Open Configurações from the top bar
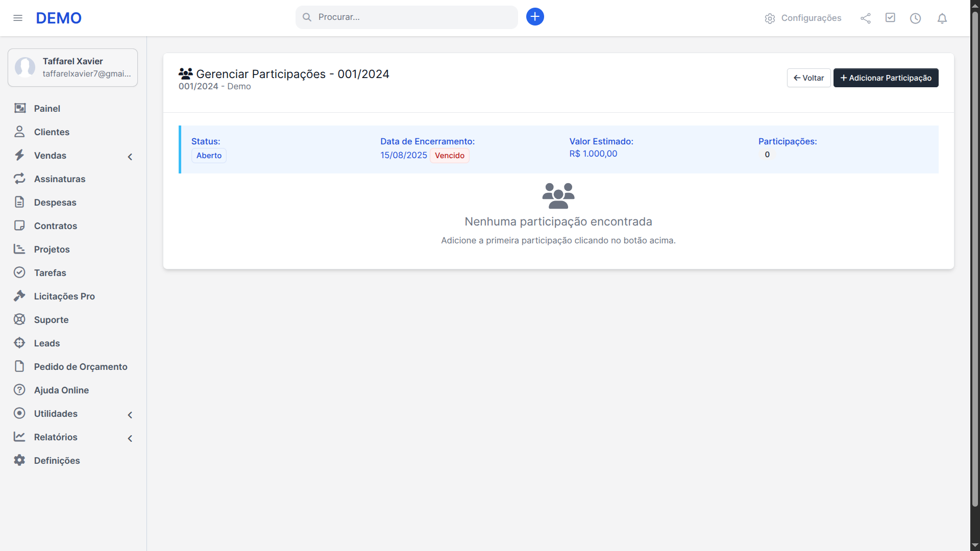 click(811, 18)
